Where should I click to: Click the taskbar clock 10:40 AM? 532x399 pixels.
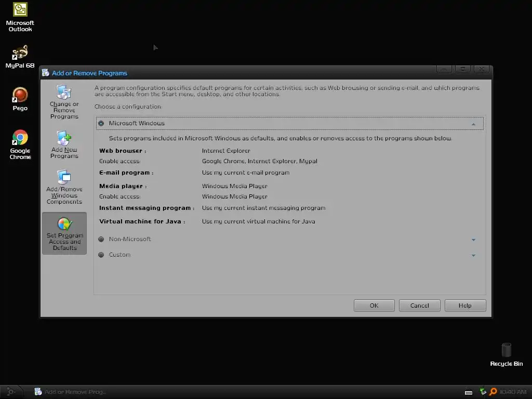point(513,392)
